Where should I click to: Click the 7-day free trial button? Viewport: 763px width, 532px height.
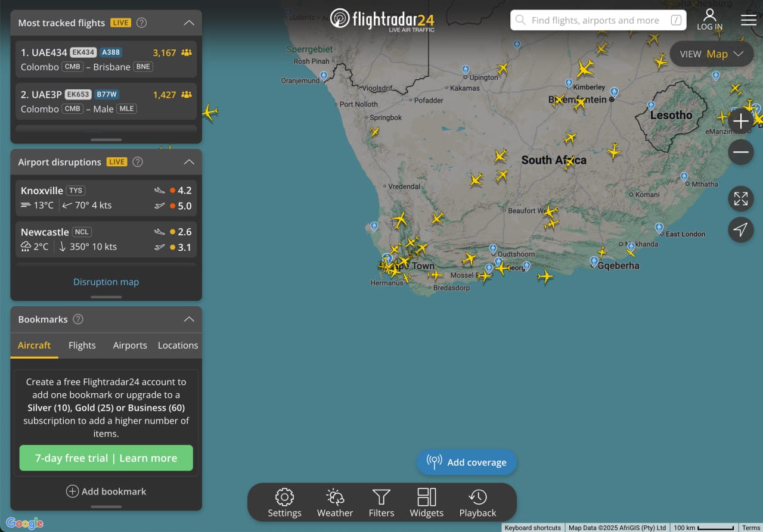(x=106, y=458)
